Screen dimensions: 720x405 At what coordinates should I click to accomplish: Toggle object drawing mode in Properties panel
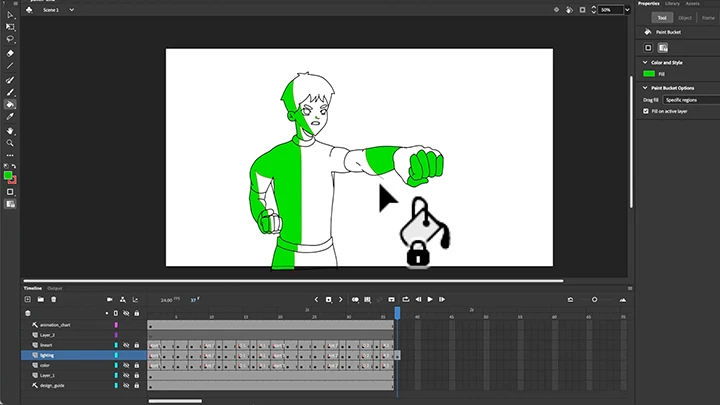(x=648, y=48)
